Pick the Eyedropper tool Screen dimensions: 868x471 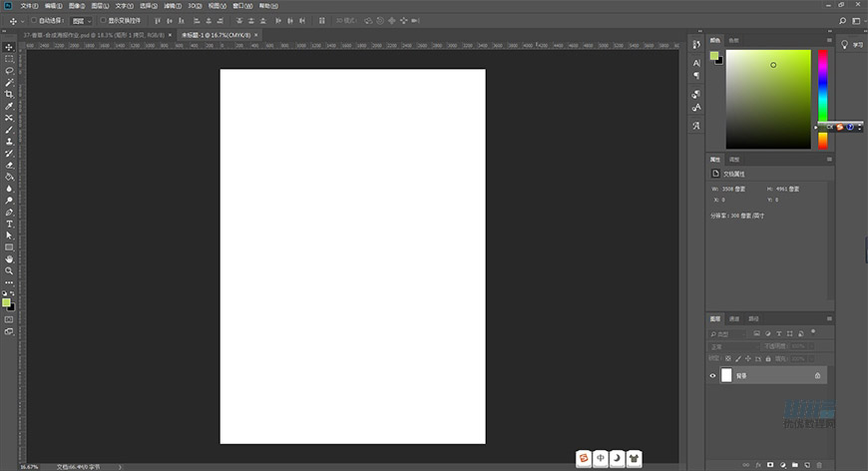point(9,106)
